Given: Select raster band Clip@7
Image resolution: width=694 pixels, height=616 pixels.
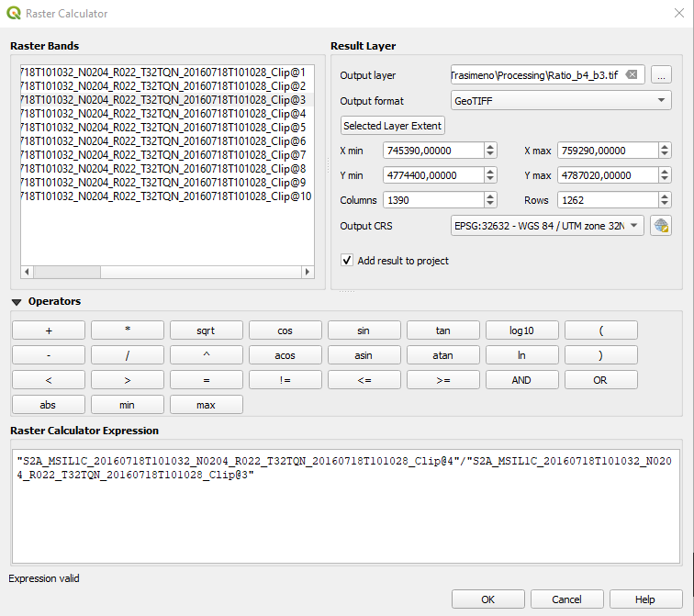Looking at the screenshot, I should coord(167,155).
